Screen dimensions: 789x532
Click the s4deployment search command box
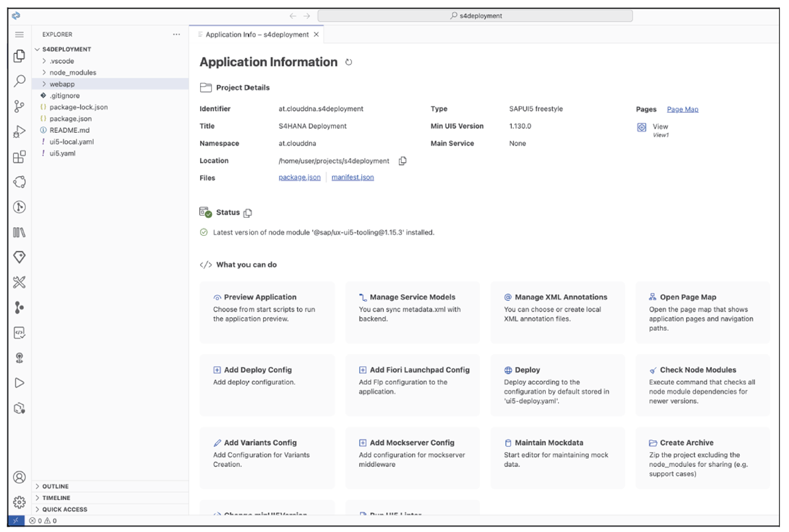[x=475, y=16]
